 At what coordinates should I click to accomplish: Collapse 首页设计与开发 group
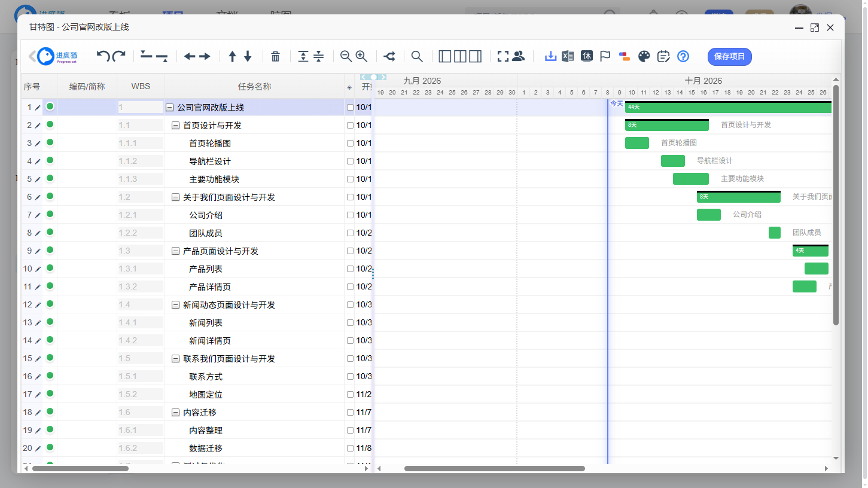coord(175,126)
